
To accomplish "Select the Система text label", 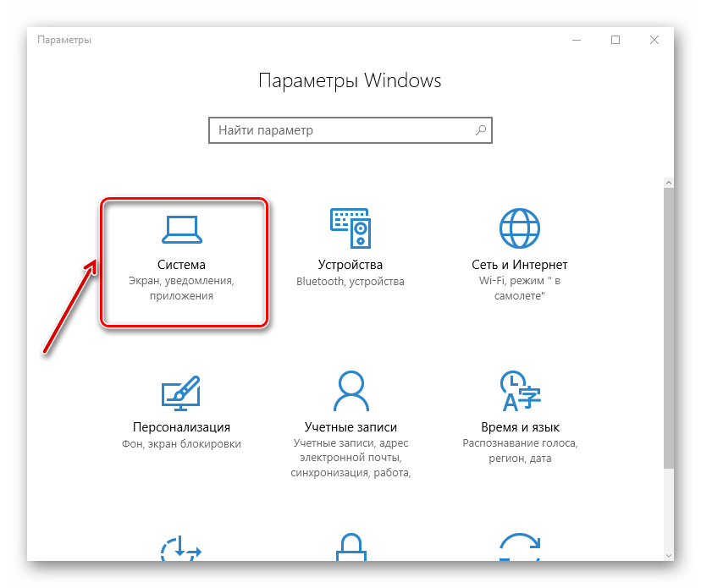I will [181, 265].
